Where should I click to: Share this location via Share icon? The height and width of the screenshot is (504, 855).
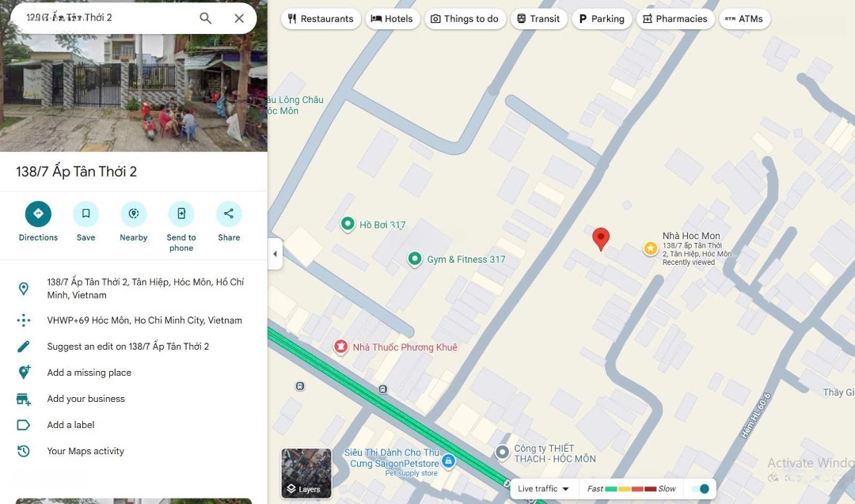pyautogui.click(x=229, y=214)
